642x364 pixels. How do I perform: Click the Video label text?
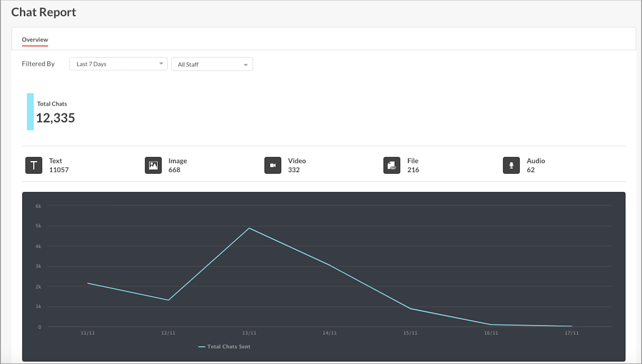297,161
